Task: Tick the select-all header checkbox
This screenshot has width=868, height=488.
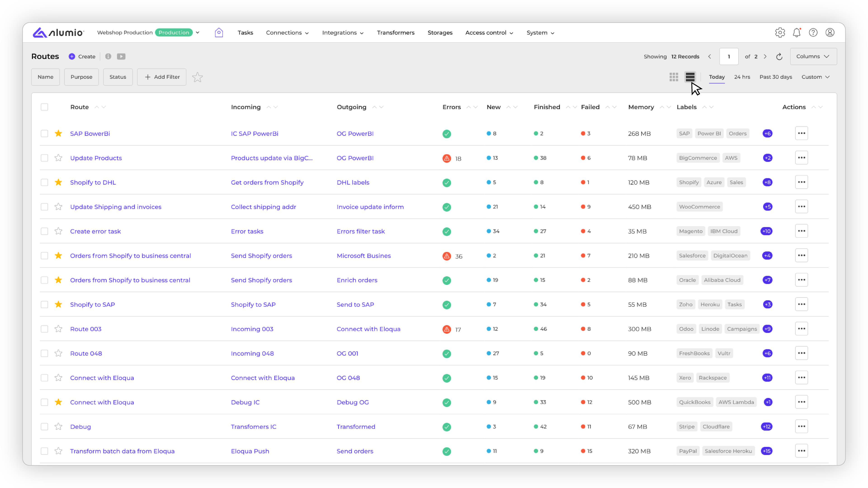Action: tap(45, 107)
